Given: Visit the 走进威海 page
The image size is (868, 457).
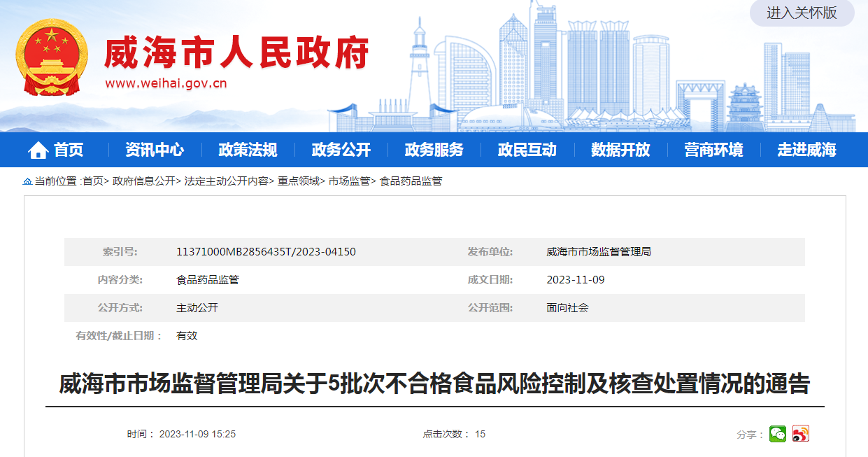Looking at the screenshot, I should tap(806, 150).
